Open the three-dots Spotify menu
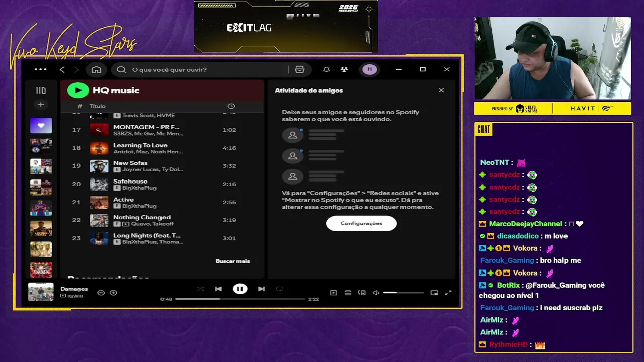This screenshot has height=362, width=644. [x=40, y=69]
